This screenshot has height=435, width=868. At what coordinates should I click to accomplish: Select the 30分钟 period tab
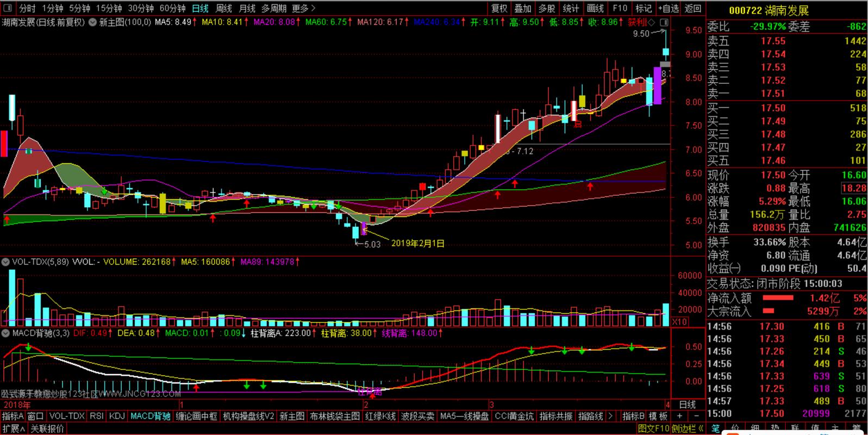click(x=141, y=9)
